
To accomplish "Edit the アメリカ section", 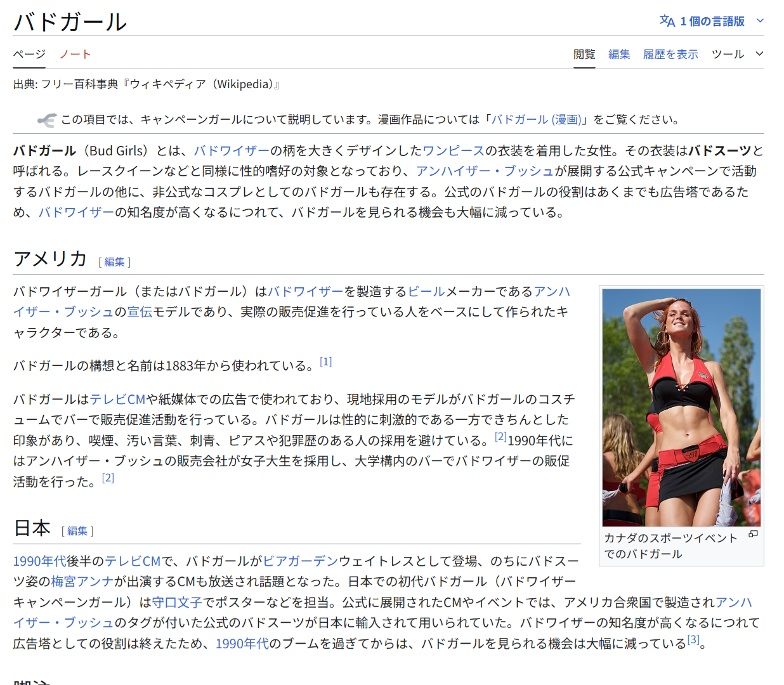I will click(x=115, y=262).
